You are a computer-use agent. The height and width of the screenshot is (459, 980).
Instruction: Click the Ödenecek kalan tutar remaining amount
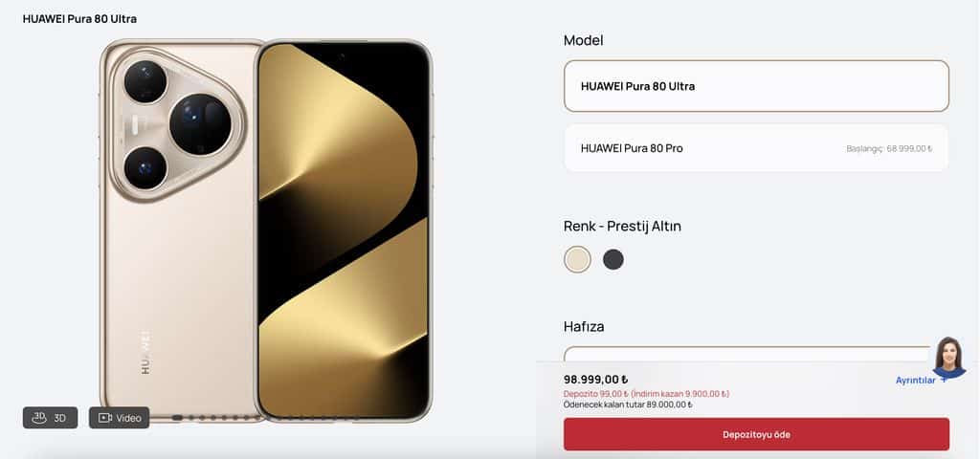pos(628,404)
